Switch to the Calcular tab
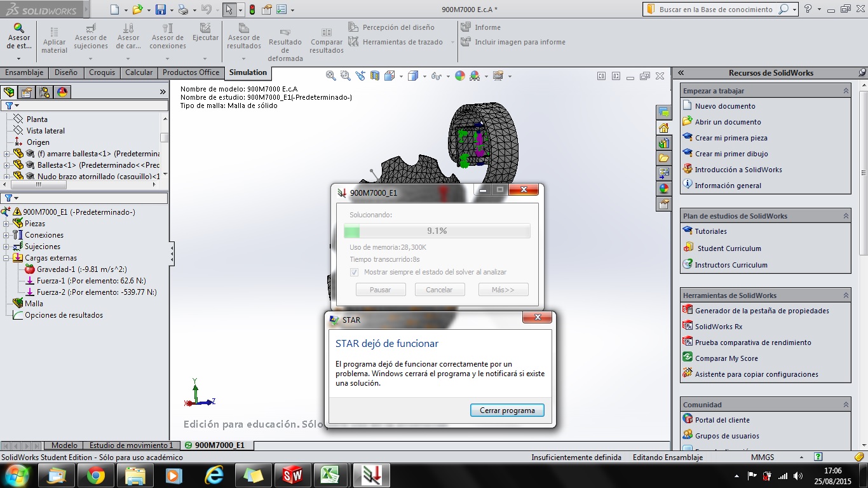Screen dimensions: 868x488 139,72
